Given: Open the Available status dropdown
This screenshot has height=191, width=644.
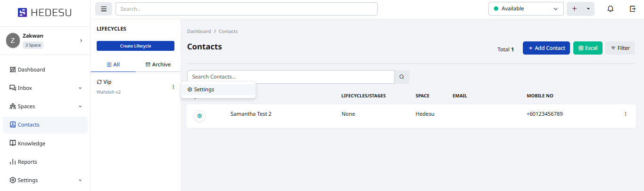Looking at the screenshot, I should point(526,9).
